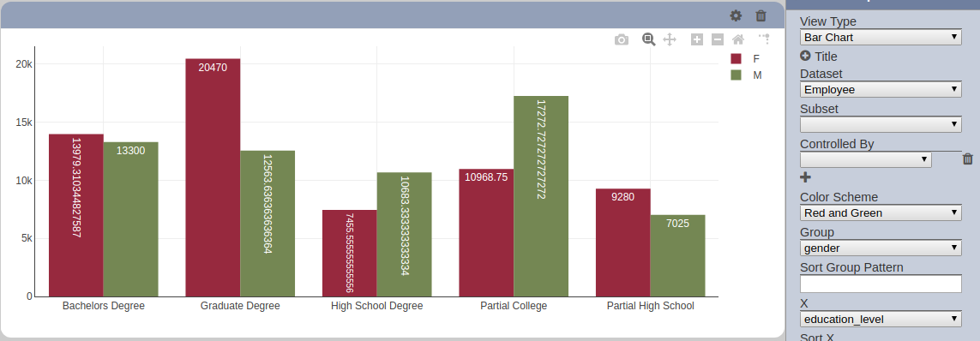Toggle spike lines icon

[764, 39]
